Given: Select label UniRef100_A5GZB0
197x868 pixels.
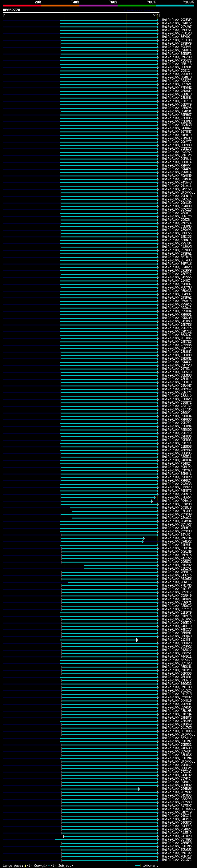Looking at the screenshot, I should click(176, 57).
